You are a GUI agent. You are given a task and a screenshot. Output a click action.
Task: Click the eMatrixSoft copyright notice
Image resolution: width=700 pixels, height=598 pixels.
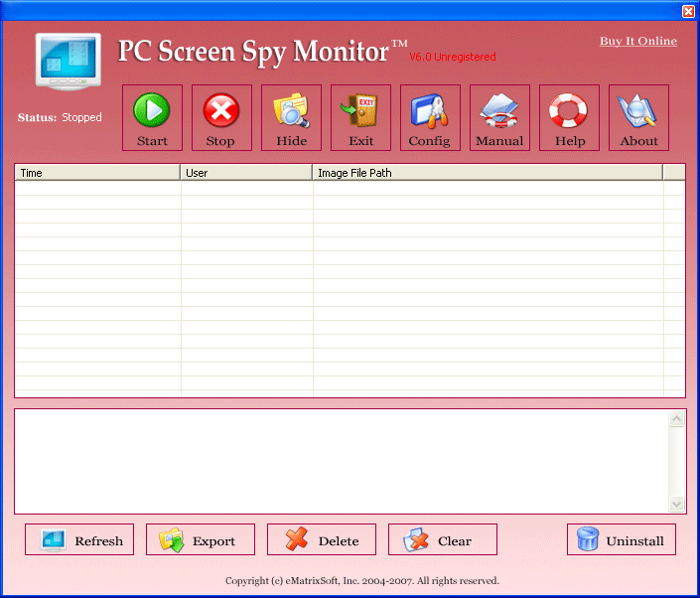(362, 580)
